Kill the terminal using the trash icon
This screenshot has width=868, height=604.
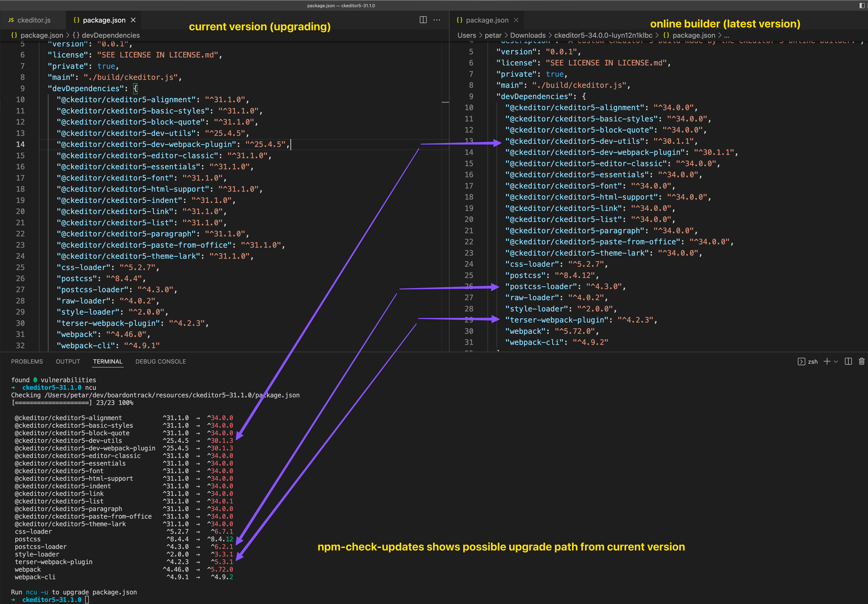coord(862,362)
